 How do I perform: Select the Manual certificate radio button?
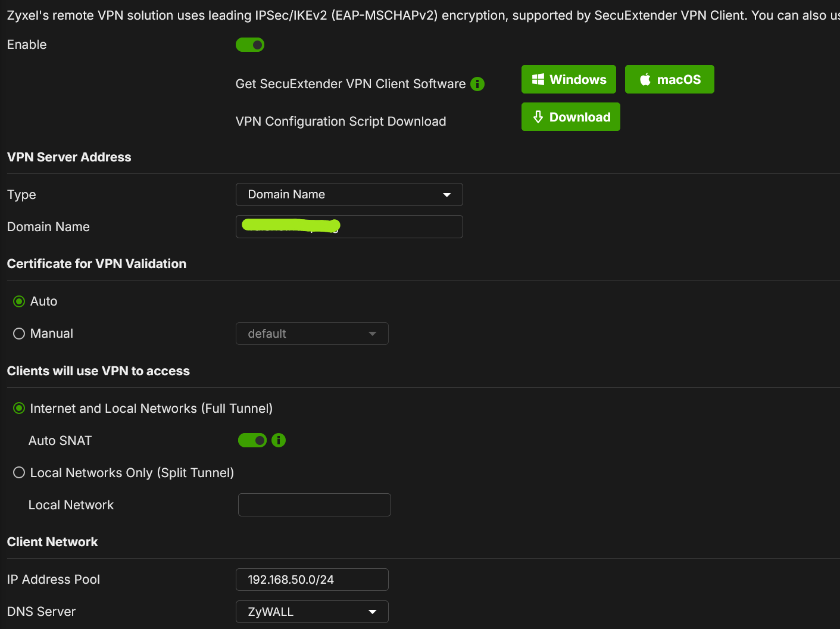tap(19, 334)
